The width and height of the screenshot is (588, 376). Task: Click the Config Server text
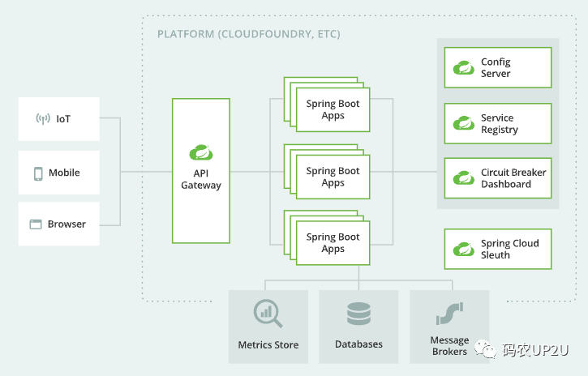[496, 67]
